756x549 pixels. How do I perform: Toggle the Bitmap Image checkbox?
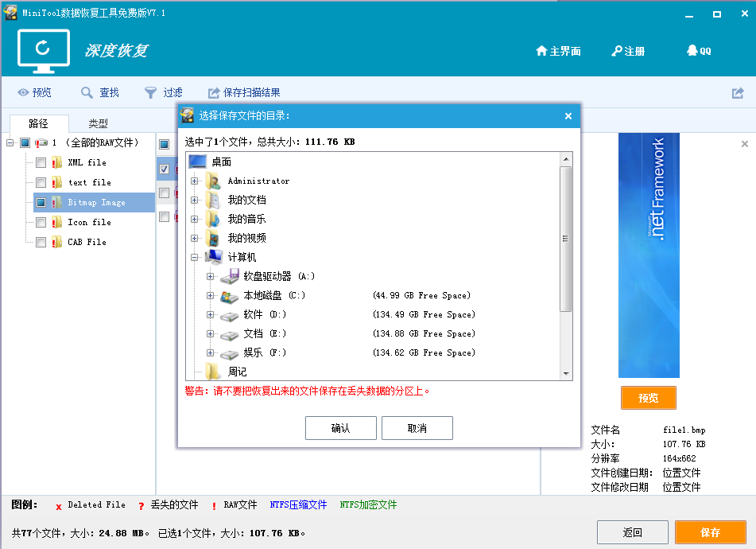[41, 202]
